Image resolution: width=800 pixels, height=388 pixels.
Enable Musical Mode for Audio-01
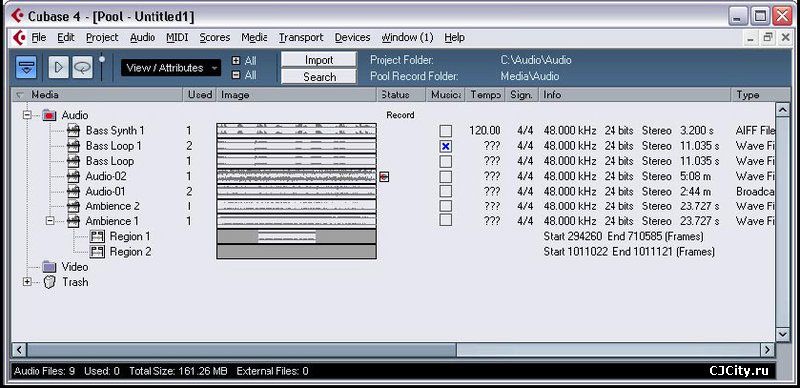(x=446, y=191)
